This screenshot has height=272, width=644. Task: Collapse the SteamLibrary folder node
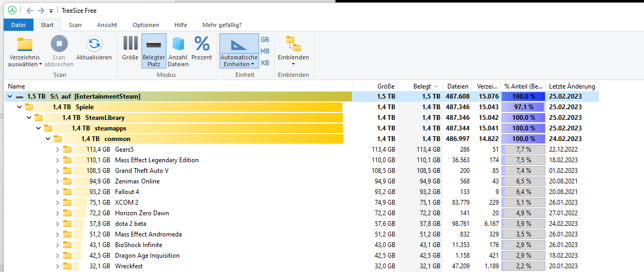pyautogui.click(x=29, y=118)
